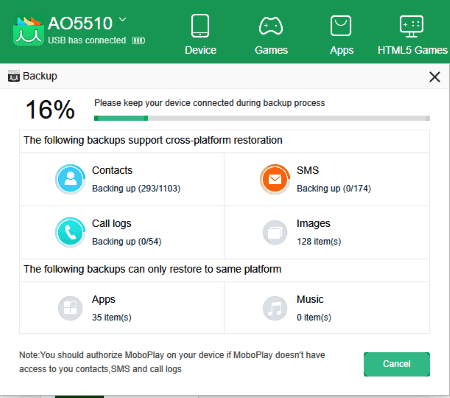
Task: Click the Backup dialog title text
Action: coord(40,76)
